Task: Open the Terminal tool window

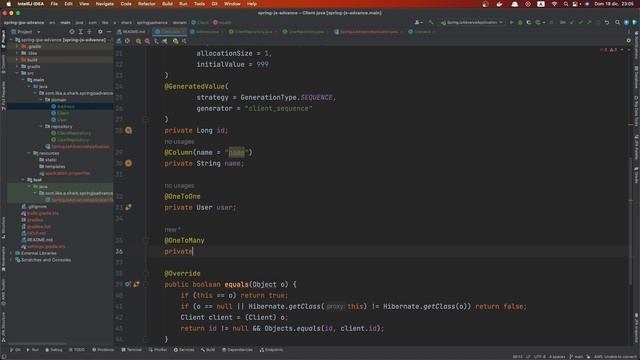Action: click(x=132, y=350)
